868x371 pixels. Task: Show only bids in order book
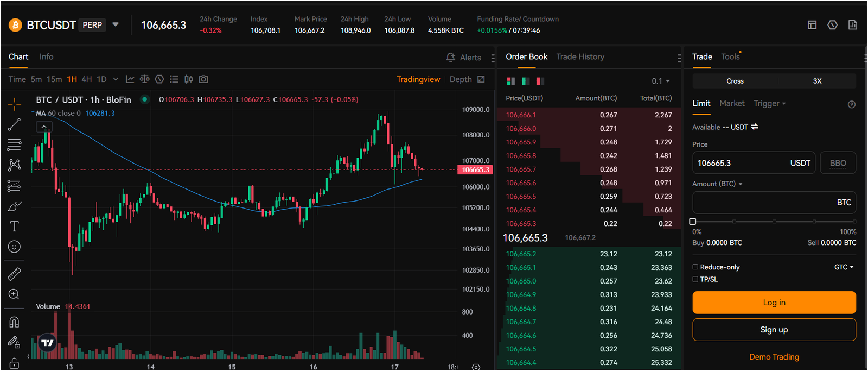pos(526,81)
